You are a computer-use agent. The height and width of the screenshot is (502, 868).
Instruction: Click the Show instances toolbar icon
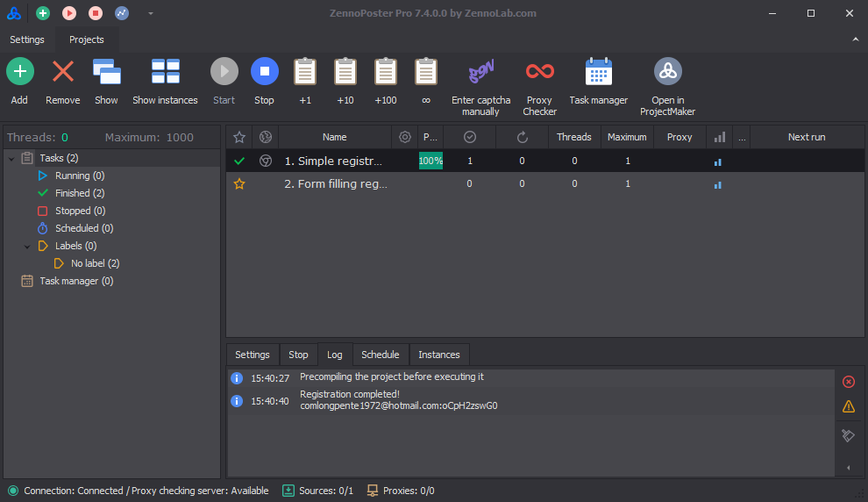(x=165, y=72)
